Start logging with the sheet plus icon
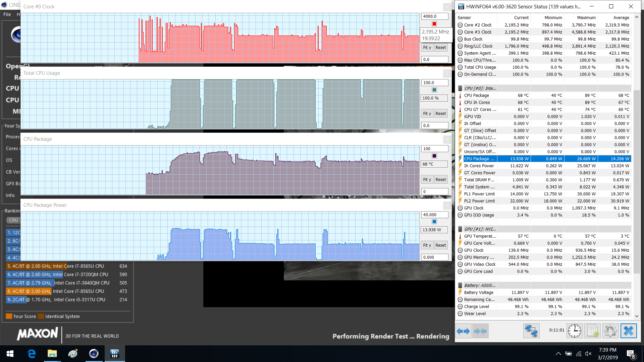Image resolution: width=644 pixels, height=362 pixels. pyautogui.click(x=592, y=331)
